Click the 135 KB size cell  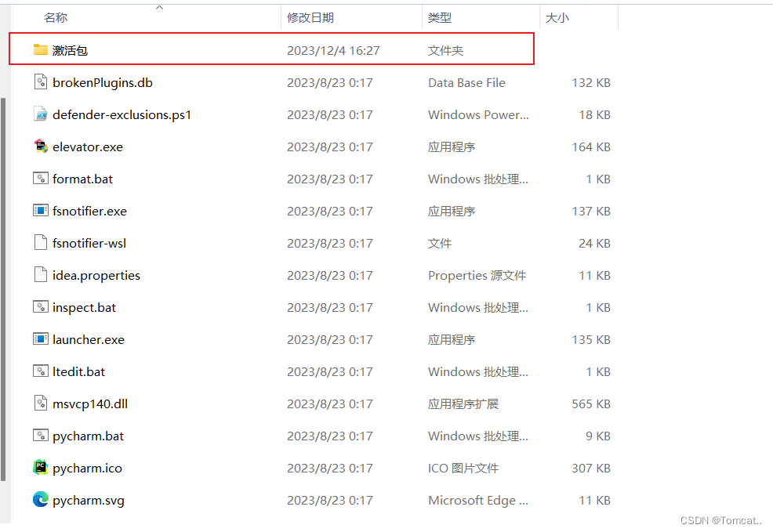point(591,339)
